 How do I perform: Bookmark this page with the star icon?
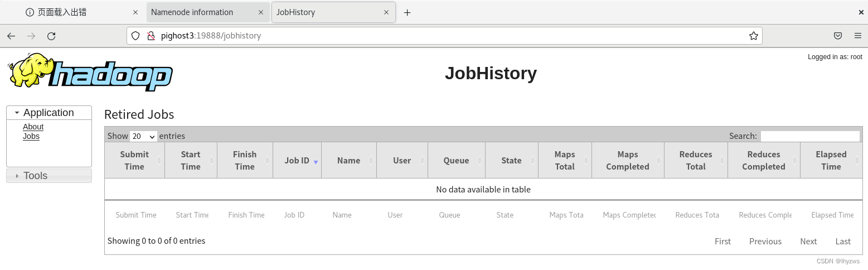point(753,36)
